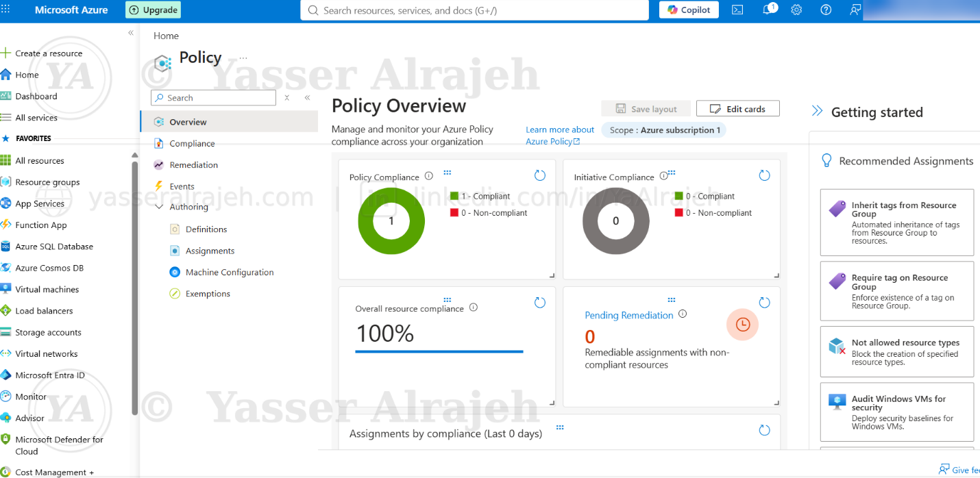980x478 pixels.
Task: Refresh the Policy Compliance card
Action: click(x=540, y=176)
